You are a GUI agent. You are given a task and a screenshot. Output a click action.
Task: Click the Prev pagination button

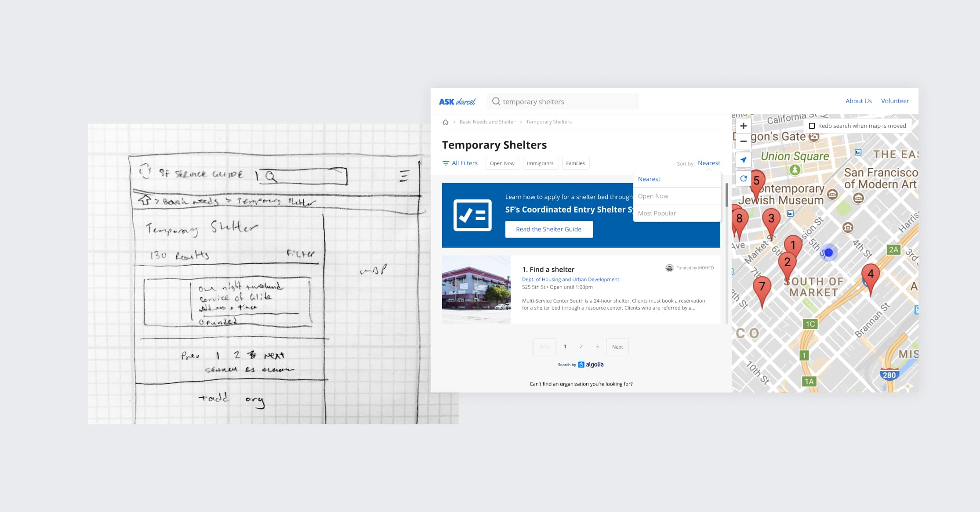[x=544, y=347]
